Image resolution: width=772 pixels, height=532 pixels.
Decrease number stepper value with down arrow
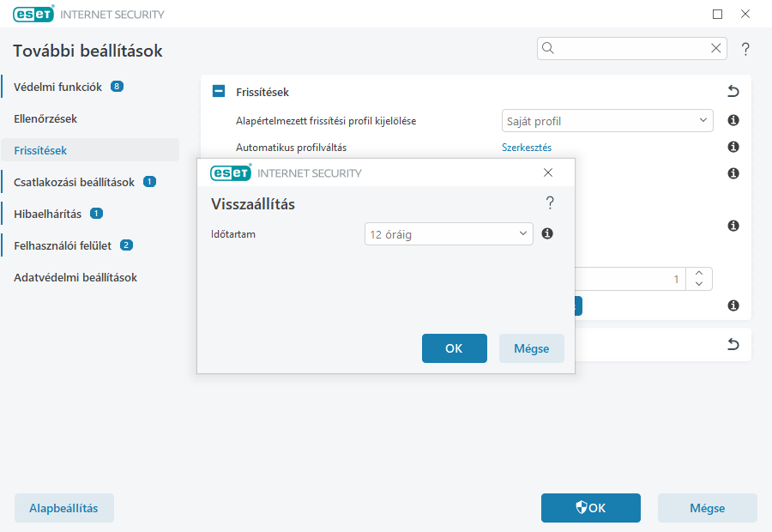[x=698, y=284]
